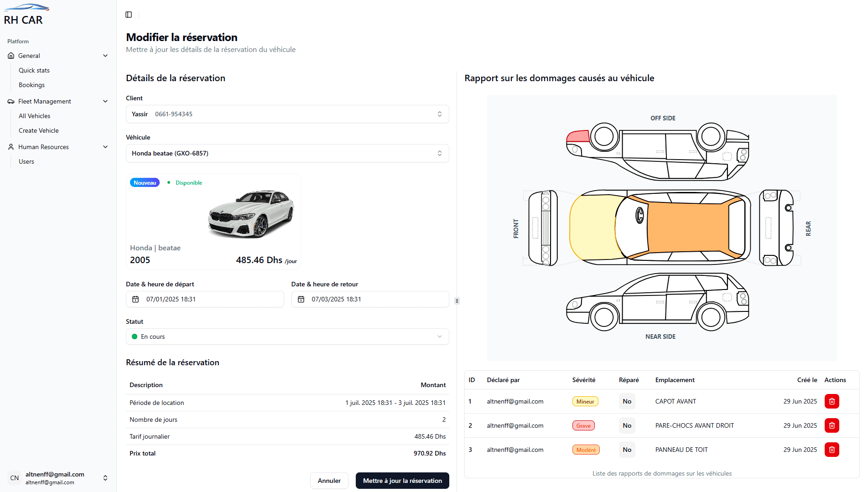The width and height of the screenshot is (868, 492).
Task: Open the Statut dropdown showing En cours
Action: click(x=287, y=337)
